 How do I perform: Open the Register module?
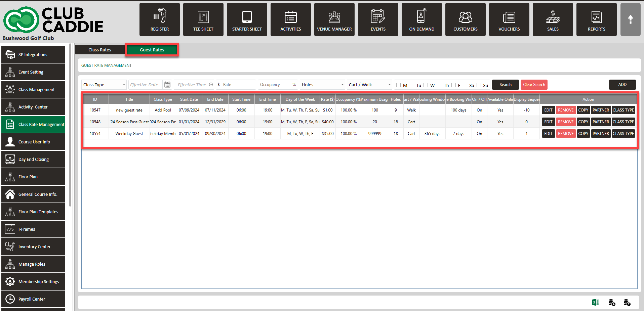click(x=160, y=19)
